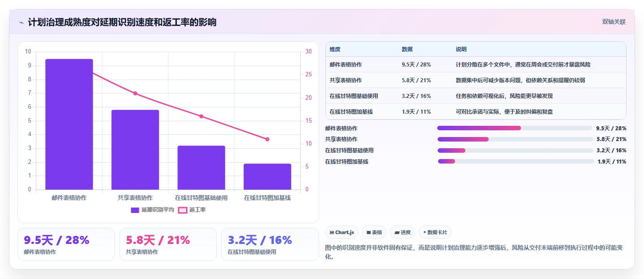This screenshot has height=279, width=644.
Task: Click 邮件表格协作 label on the chart x-axis
Action: pos(69,198)
